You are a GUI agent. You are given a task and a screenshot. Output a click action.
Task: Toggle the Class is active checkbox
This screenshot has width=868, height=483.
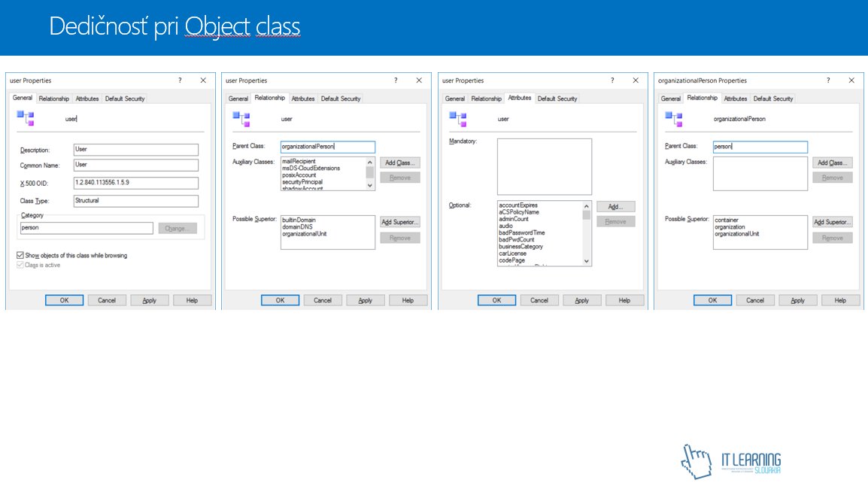click(x=20, y=265)
